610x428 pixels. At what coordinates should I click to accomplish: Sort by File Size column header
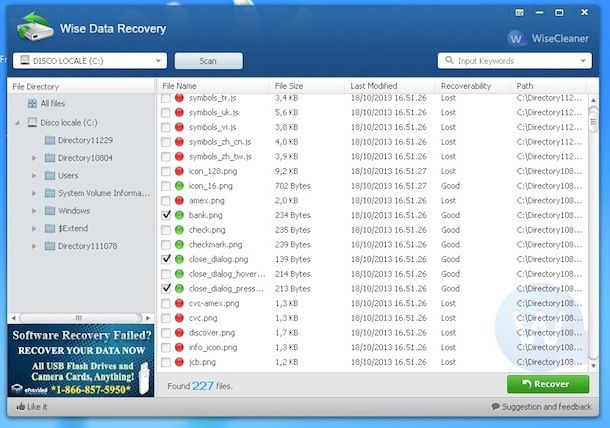click(307, 86)
